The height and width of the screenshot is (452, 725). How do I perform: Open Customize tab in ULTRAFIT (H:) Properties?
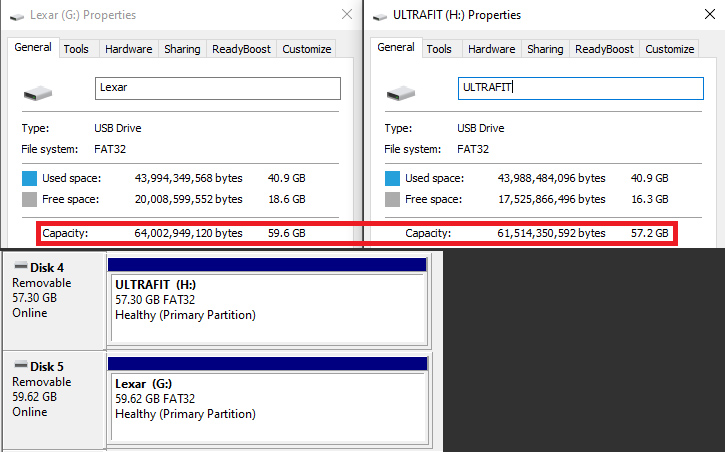[670, 49]
